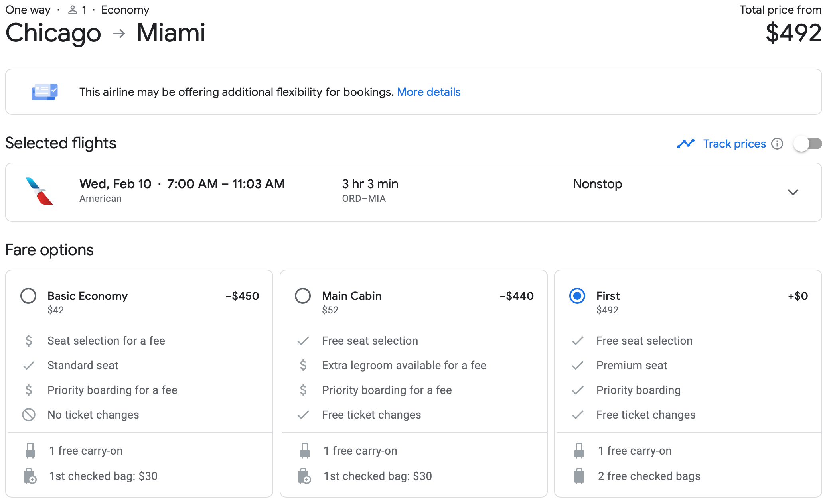Click the no ticket changes prohibition icon

pyautogui.click(x=28, y=415)
